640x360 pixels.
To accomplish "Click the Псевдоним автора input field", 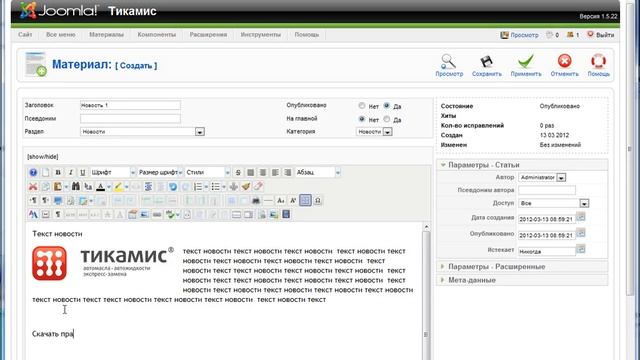I will point(547,190).
